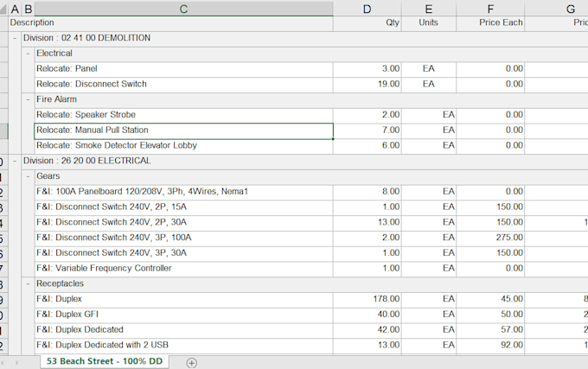588x369 pixels.
Task: Select column F header
Action: click(x=490, y=9)
